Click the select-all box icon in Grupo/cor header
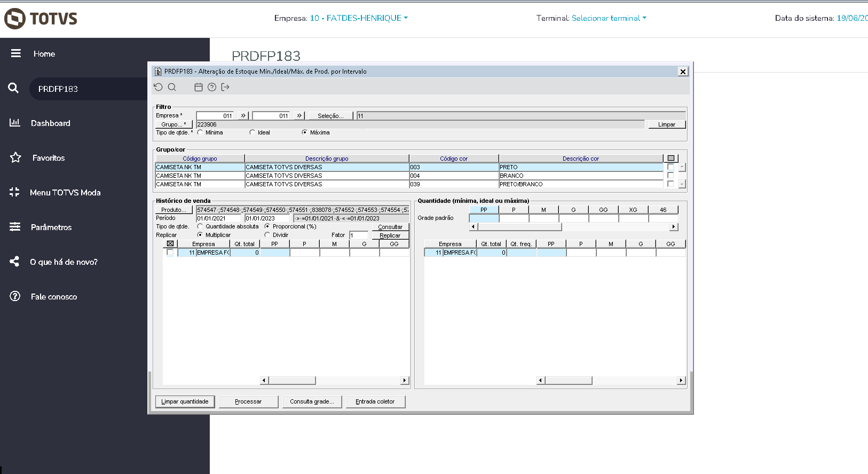Screen dimensions: 868x474 tap(671, 158)
